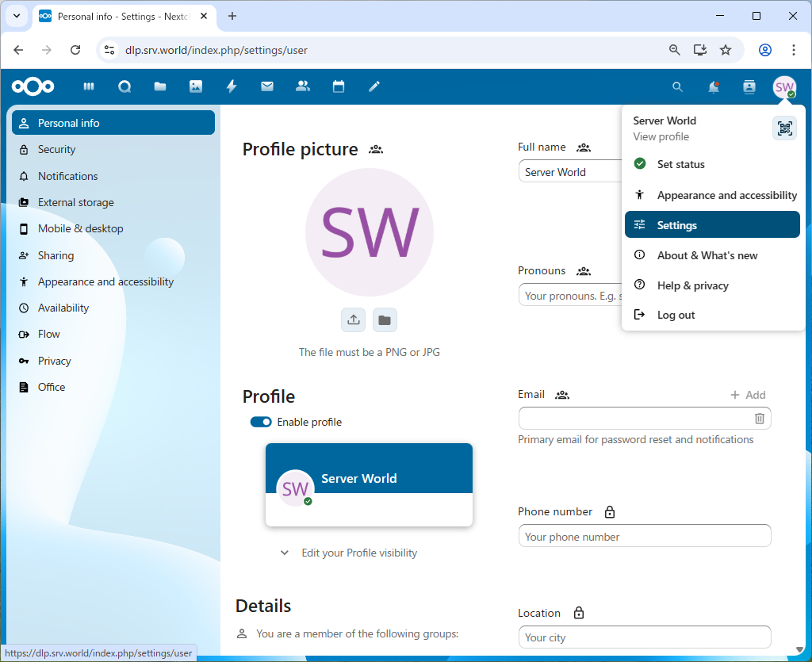This screenshot has width=812, height=662.
Task: Open Flow settings section
Action: (113, 335)
